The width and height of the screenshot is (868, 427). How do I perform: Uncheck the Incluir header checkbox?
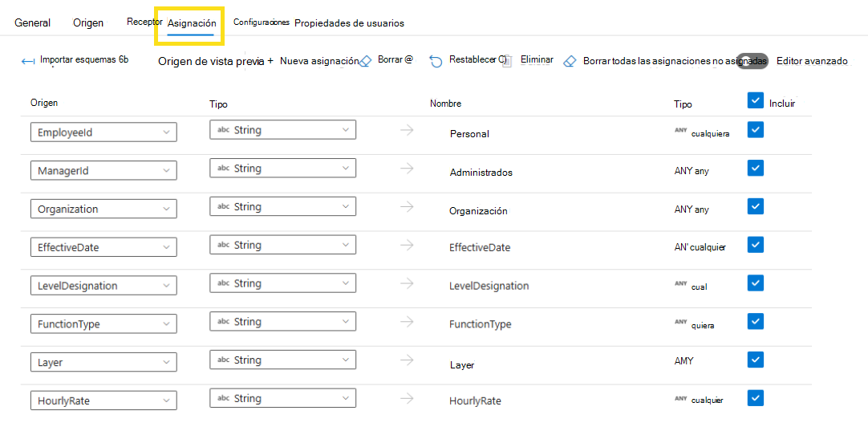click(755, 100)
